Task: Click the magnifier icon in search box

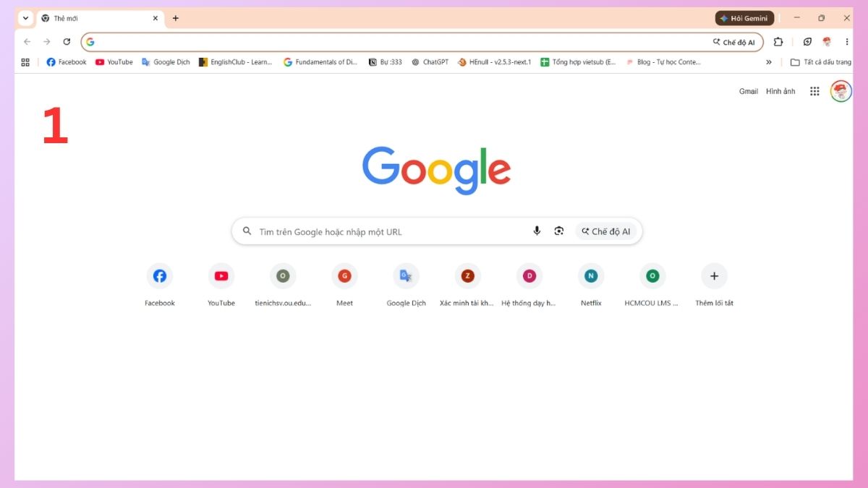Action: [x=247, y=231]
